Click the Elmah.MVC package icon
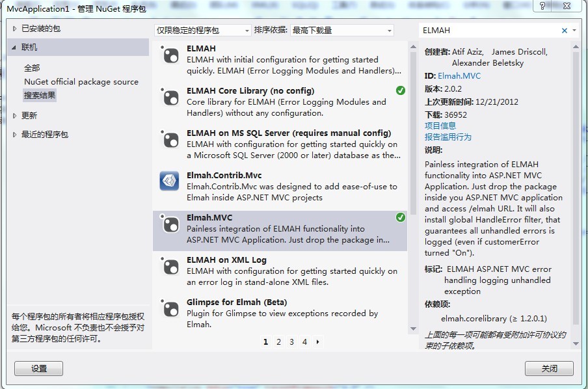The width and height of the screenshot is (588, 389). click(170, 224)
